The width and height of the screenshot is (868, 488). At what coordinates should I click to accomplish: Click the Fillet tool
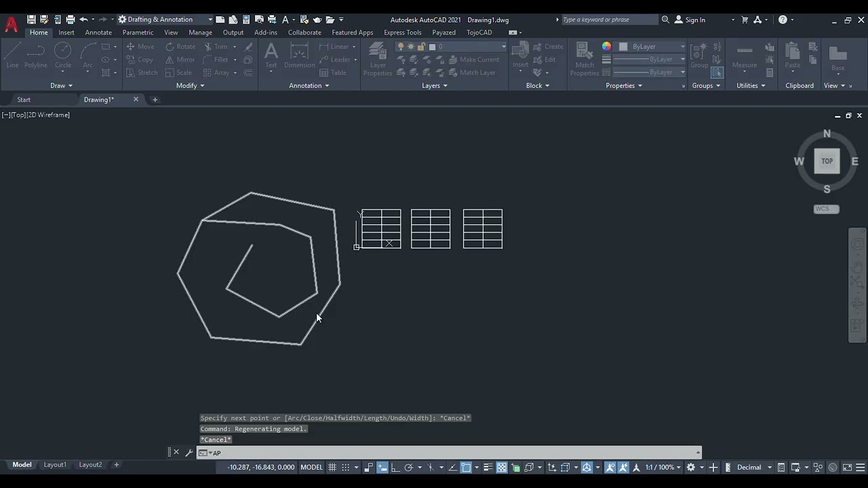click(216, 60)
